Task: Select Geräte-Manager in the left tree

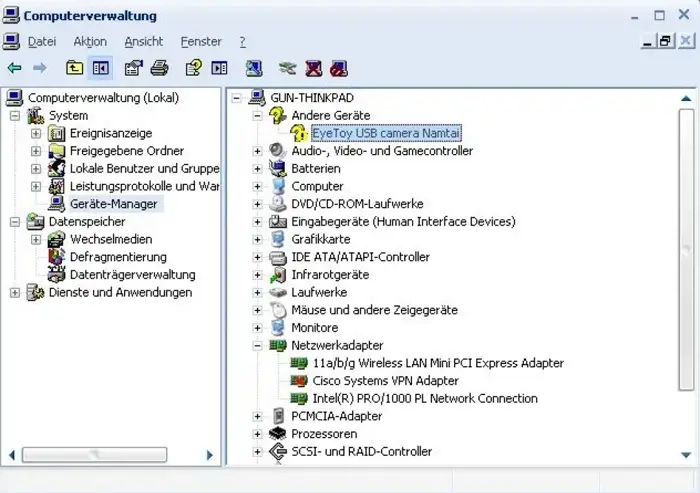Action: tap(113, 204)
